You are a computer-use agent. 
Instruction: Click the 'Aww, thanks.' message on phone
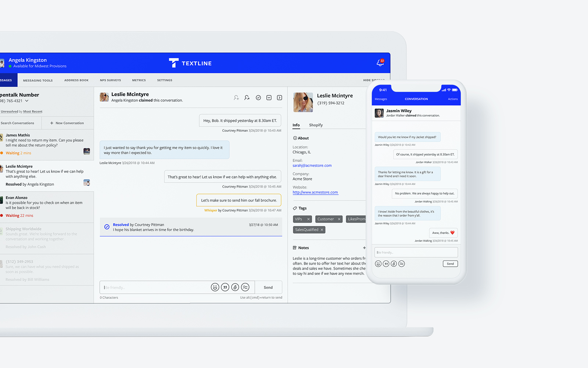[x=443, y=233]
